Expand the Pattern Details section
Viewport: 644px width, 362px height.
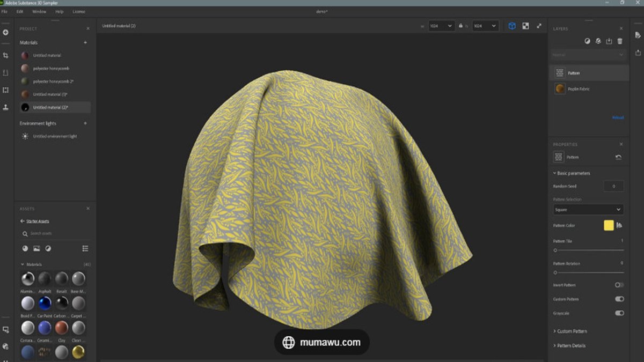pyautogui.click(x=569, y=345)
